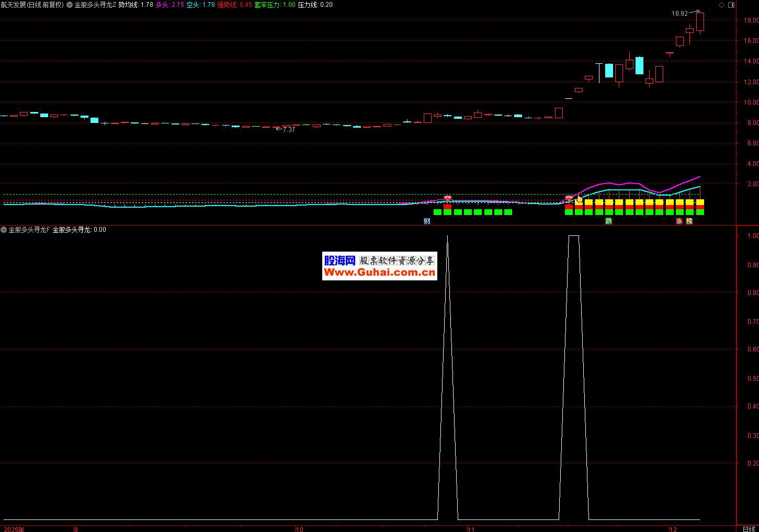This screenshot has height=532, width=759.
Task: Click the 18.92 high price label
Action: (679, 14)
